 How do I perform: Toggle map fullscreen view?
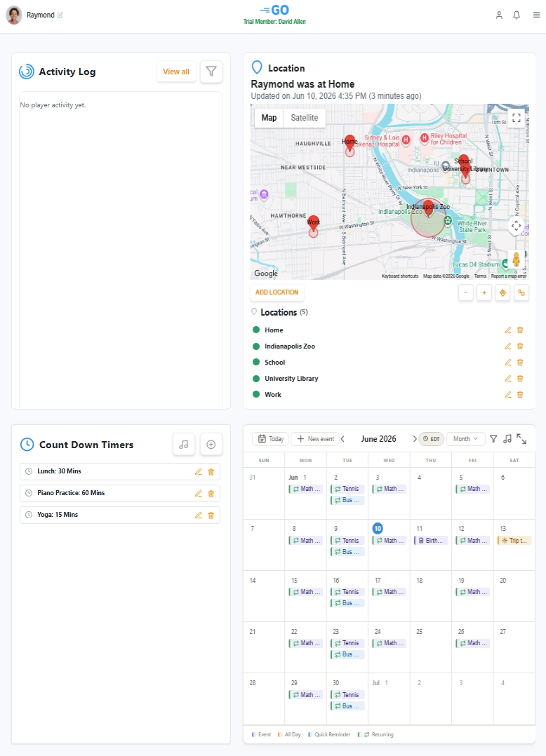tap(516, 118)
